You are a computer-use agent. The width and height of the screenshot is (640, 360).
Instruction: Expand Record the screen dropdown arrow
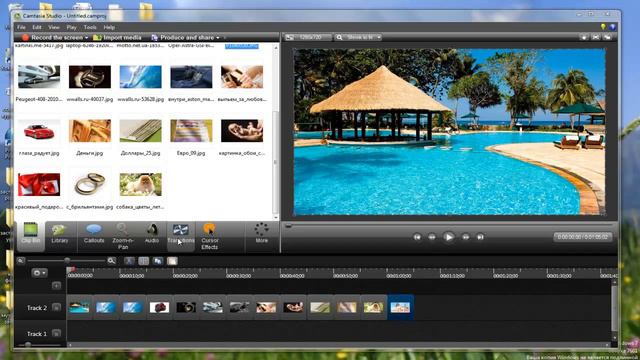[87, 38]
